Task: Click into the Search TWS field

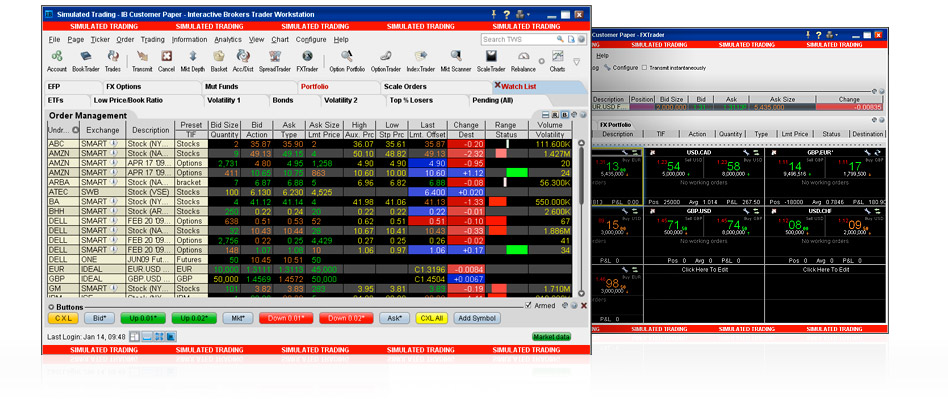Action: click(518, 39)
